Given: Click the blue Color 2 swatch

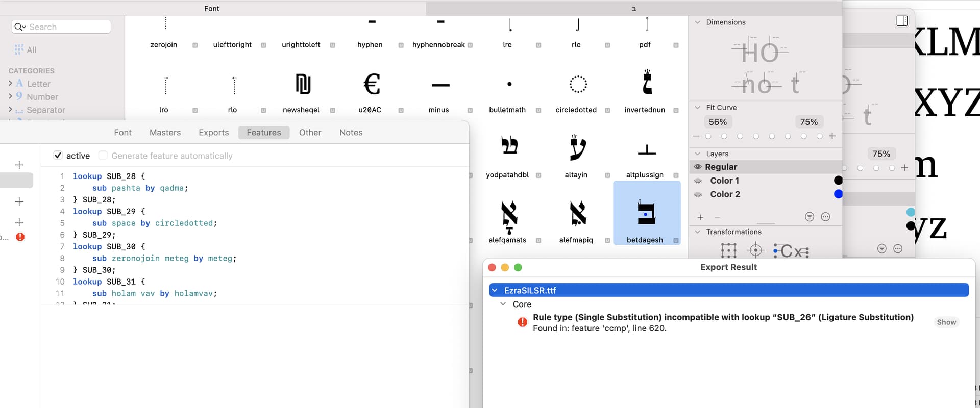Looking at the screenshot, I should [x=838, y=194].
